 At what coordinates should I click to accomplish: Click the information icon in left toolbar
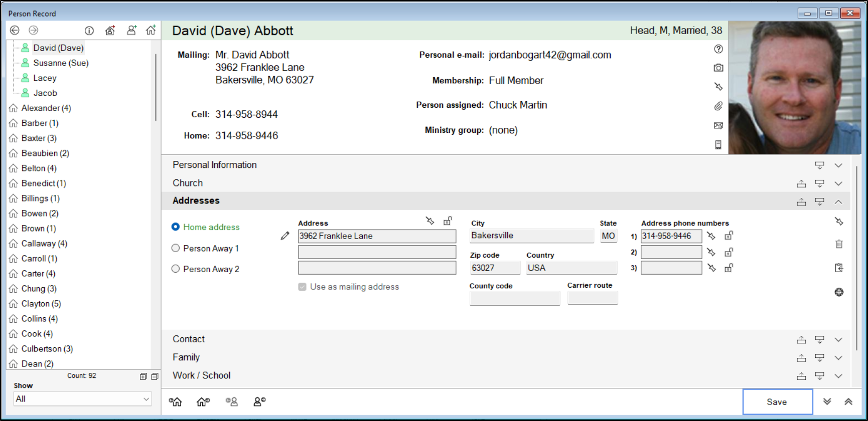(x=89, y=31)
